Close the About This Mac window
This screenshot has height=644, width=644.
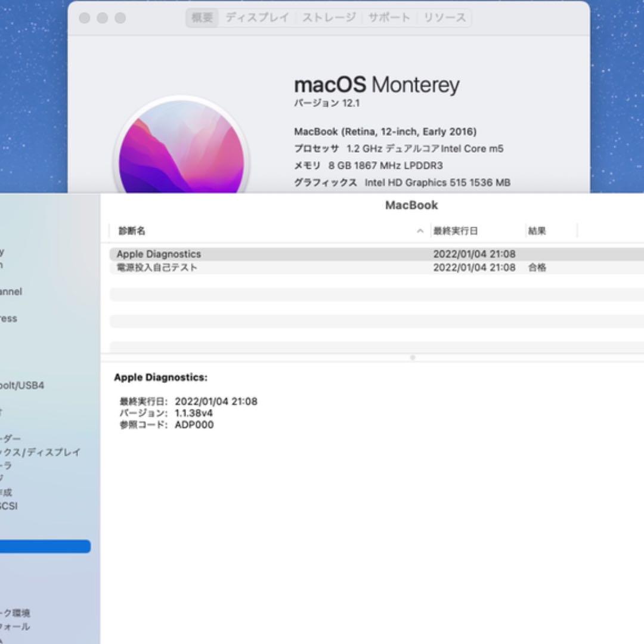(x=85, y=18)
